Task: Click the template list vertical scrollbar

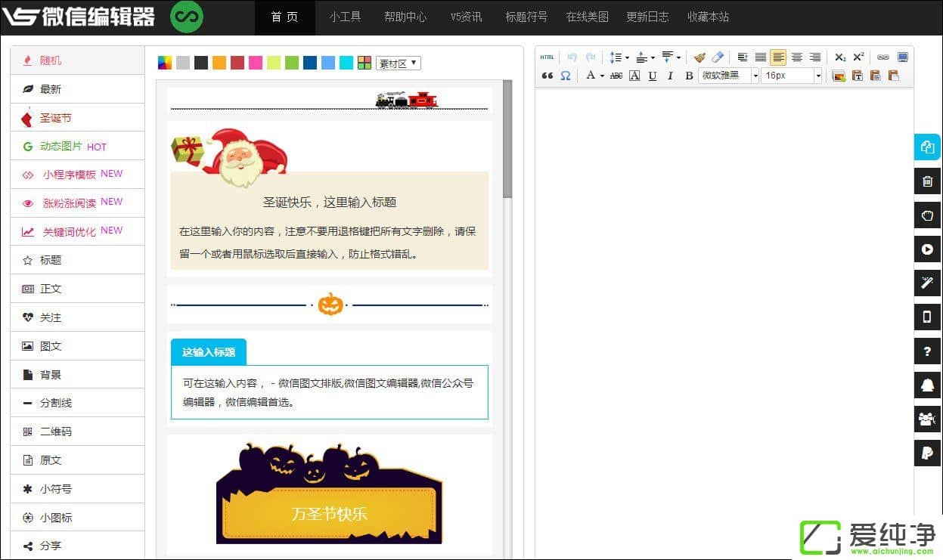Action: pos(507,138)
